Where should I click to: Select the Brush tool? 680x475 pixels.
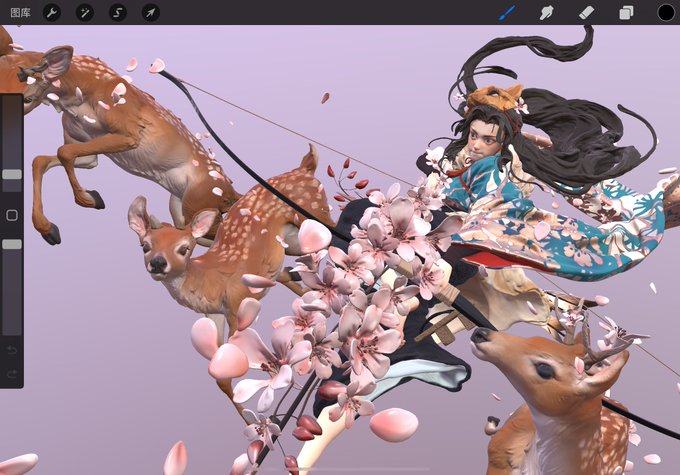[507, 13]
